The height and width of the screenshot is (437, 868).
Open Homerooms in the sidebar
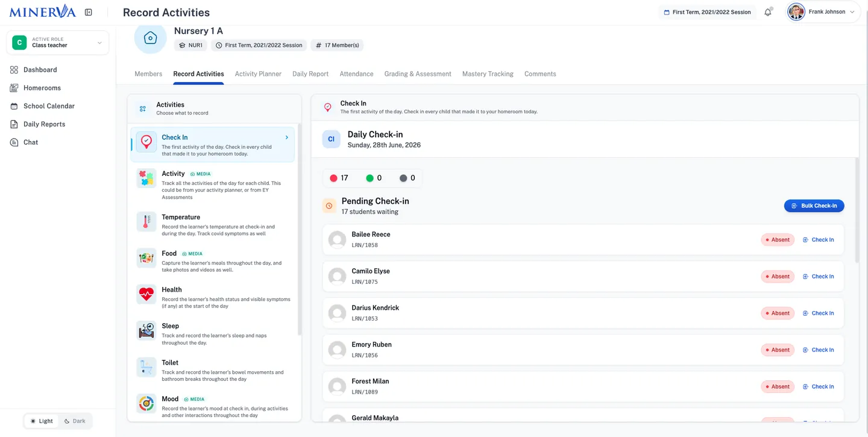pyautogui.click(x=42, y=88)
